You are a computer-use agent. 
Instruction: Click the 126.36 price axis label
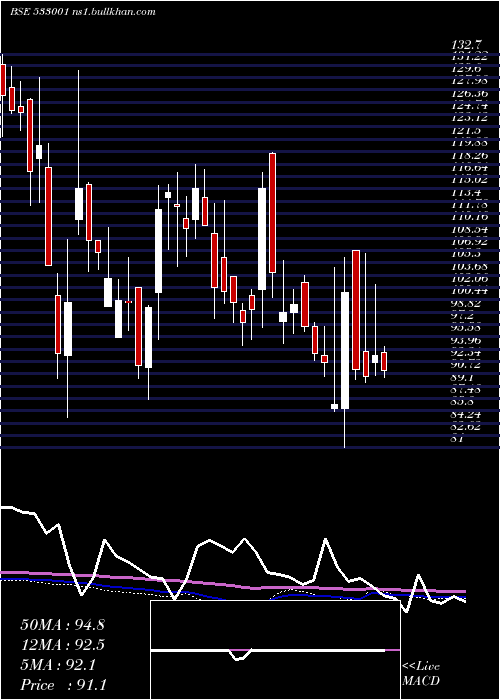click(x=469, y=94)
